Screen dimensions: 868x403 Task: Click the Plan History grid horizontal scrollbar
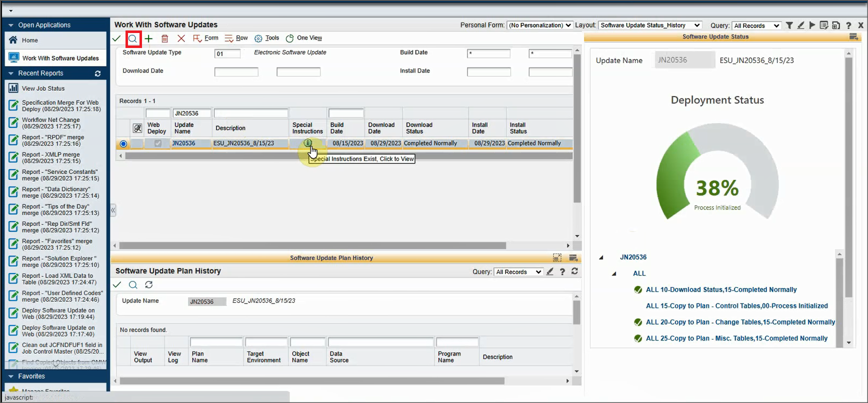[x=312, y=381]
